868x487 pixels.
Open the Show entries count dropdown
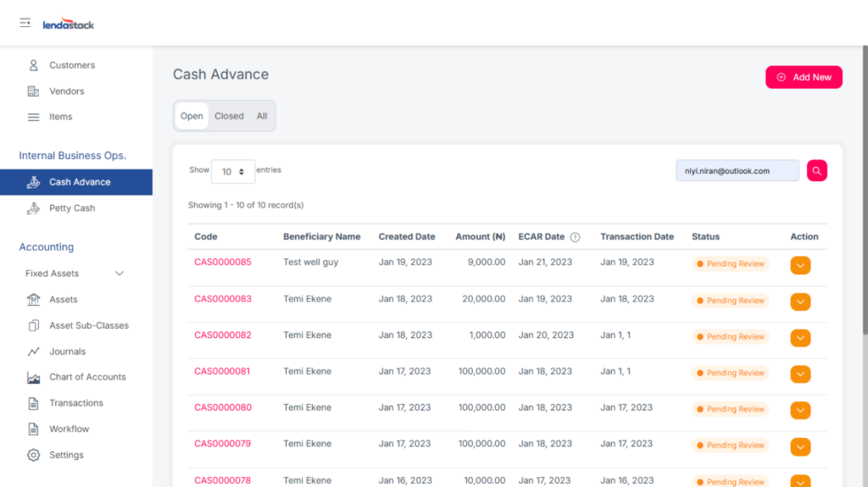click(233, 171)
